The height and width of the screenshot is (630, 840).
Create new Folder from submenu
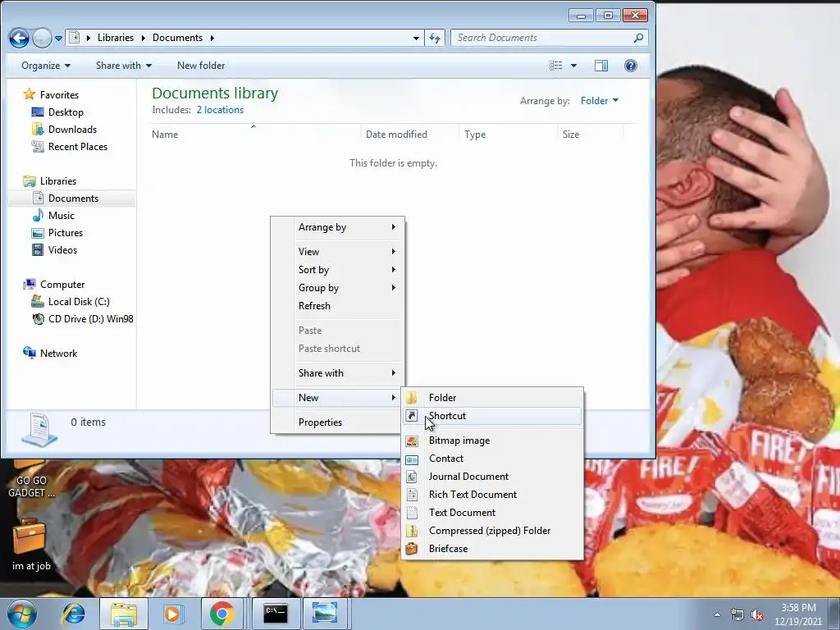click(x=492, y=398)
